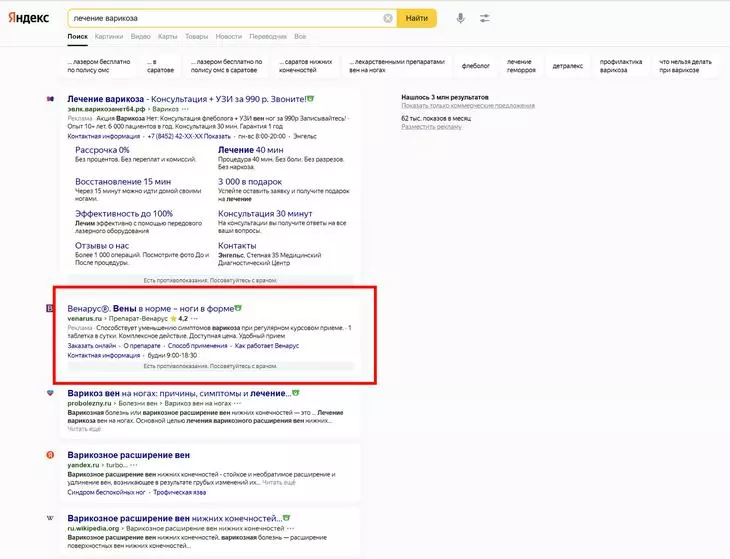Screen dimensions: 730x559
Task: Open the Все tab
Action: (x=300, y=36)
